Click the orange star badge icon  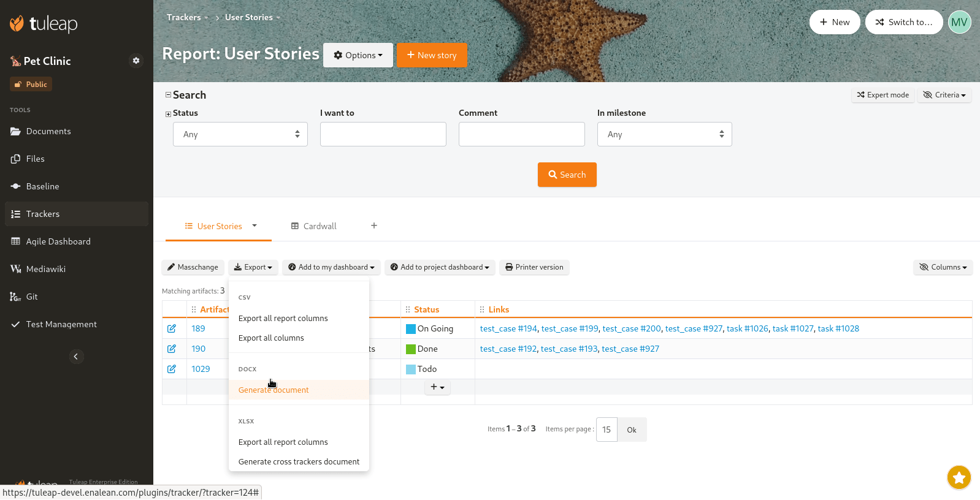point(959,477)
